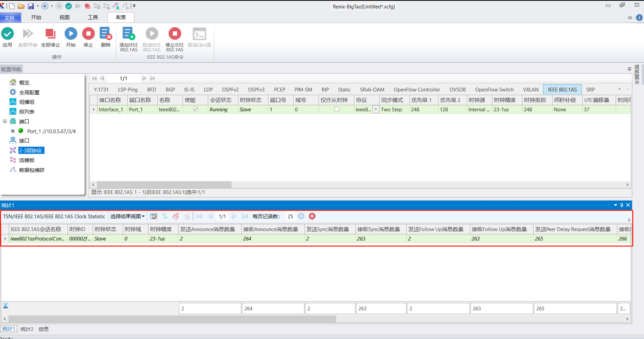Open the 协议 dropdown in Interface_1 row
The height and width of the screenshot is (339, 644).
pyautogui.click(x=376, y=109)
